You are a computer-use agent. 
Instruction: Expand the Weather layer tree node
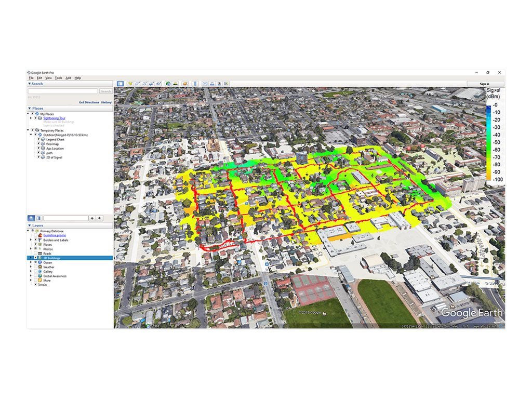click(30, 267)
